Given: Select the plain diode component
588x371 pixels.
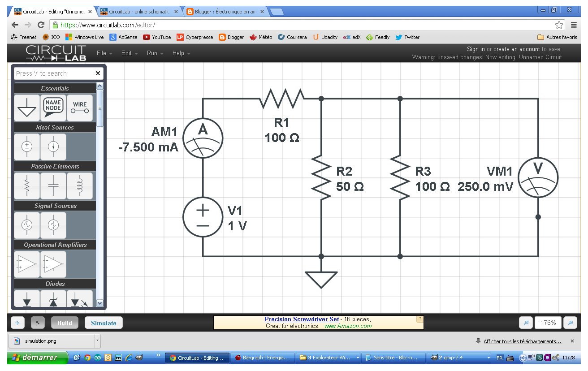Looking at the screenshot, I should (27, 298).
